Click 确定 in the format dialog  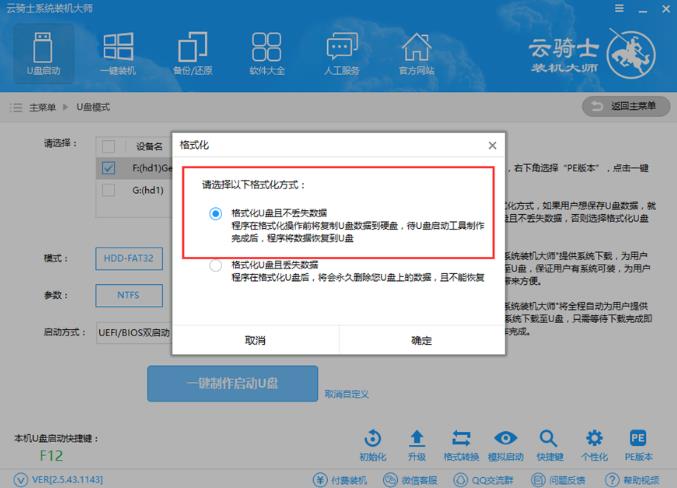[x=422, y=340]
